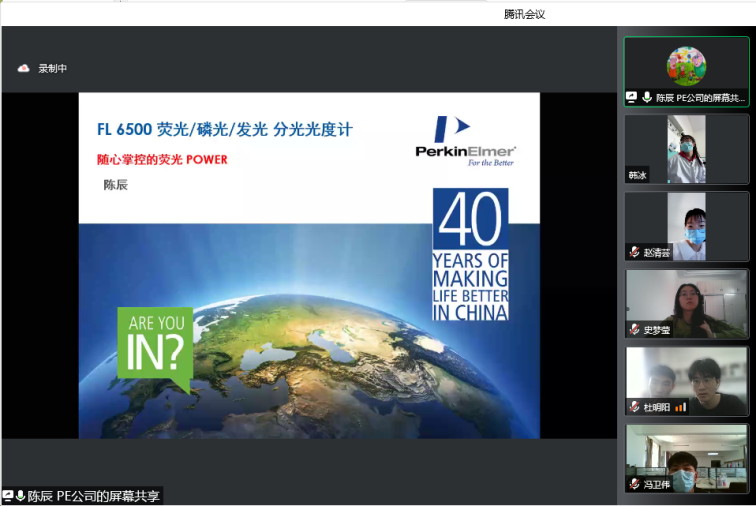Click muted microphone icon beside 冯卫伟
The width and height of the screenshot is (756, 506).
point(634,484)
